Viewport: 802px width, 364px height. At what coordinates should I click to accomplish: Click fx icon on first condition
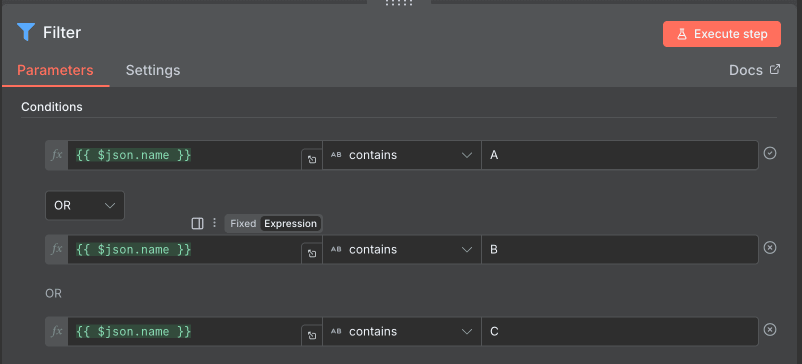(x=57, y=155)
